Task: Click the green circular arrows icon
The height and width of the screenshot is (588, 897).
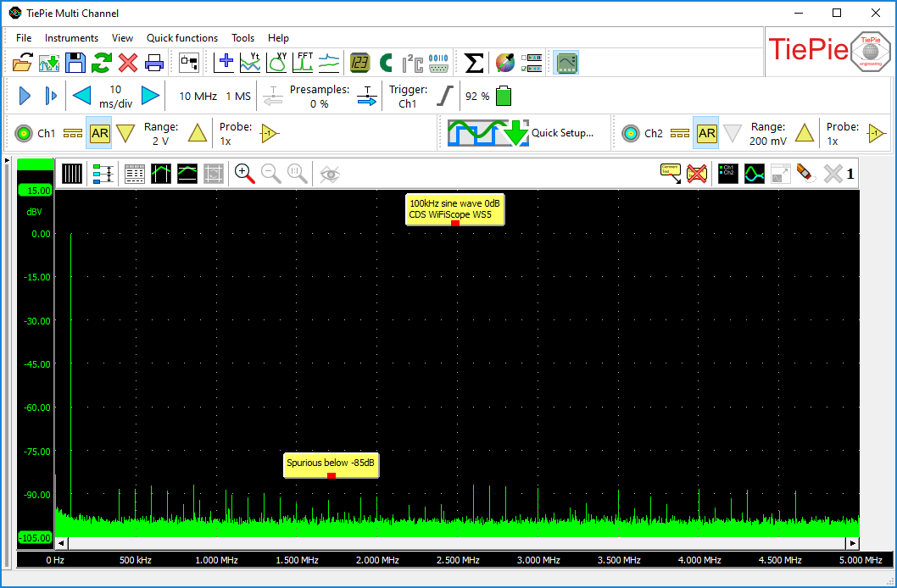Action: pos(102,62)
